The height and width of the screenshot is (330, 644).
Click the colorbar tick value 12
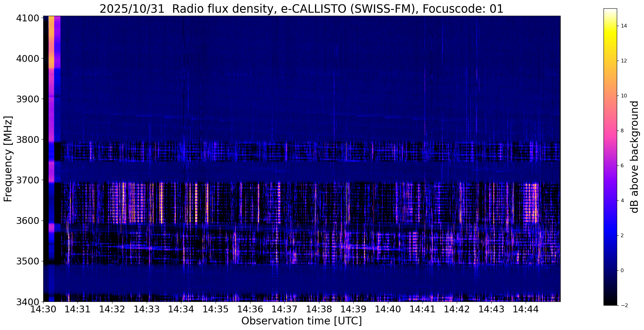pos(624,61)
